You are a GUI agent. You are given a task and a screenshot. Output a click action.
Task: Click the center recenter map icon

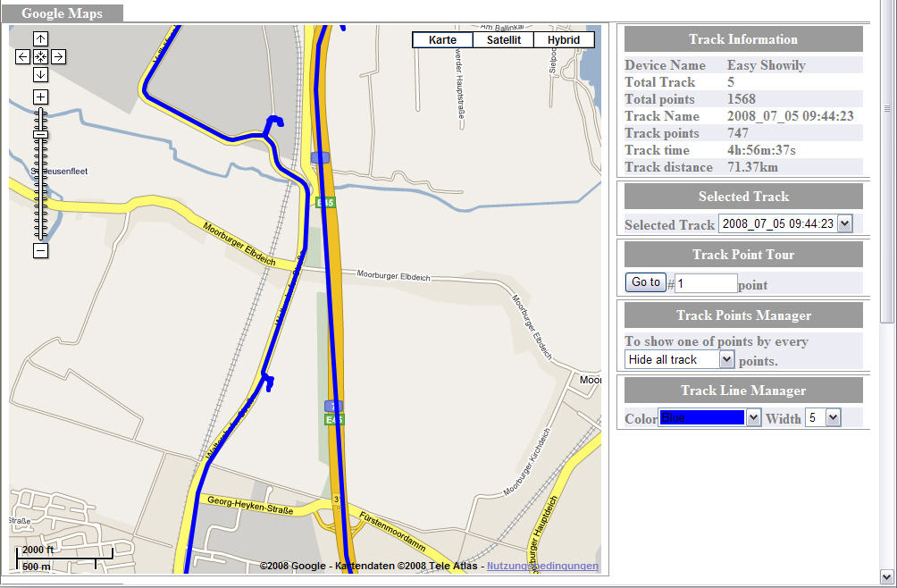(40, 57)
